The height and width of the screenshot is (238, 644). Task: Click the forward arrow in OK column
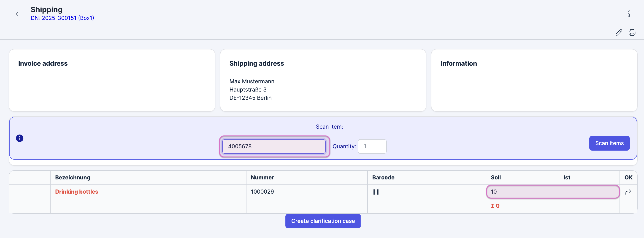pos(628,192)
